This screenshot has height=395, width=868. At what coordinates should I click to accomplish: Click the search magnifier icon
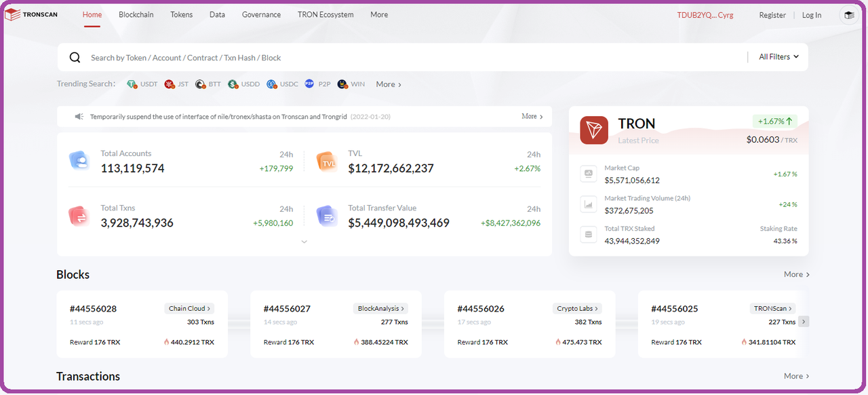75,57
